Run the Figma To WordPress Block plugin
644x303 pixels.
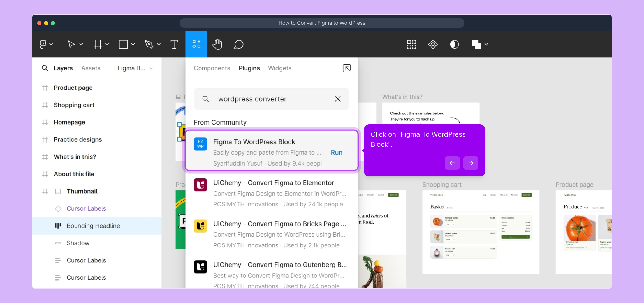(336, 153)
